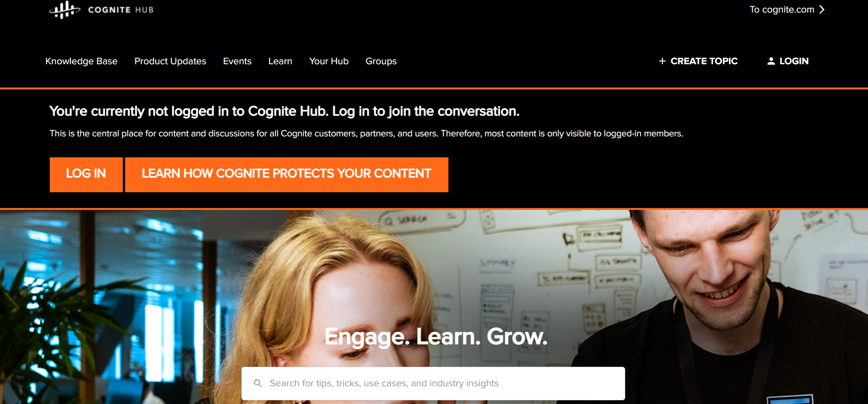This screenshot has height=404, width=868.
Task: Open the Groups section
Action: coord(381,61)
